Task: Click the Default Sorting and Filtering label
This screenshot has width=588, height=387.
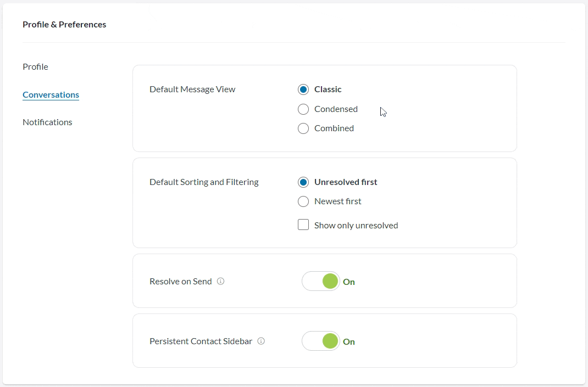Action: coord(204,182)
